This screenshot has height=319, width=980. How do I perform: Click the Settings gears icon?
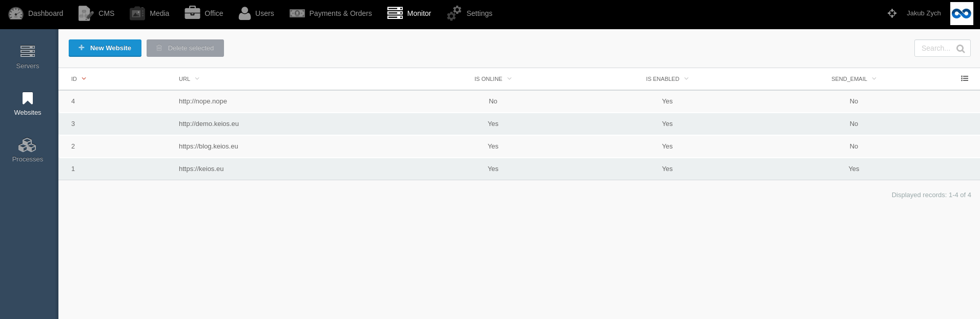coord(454,13)
